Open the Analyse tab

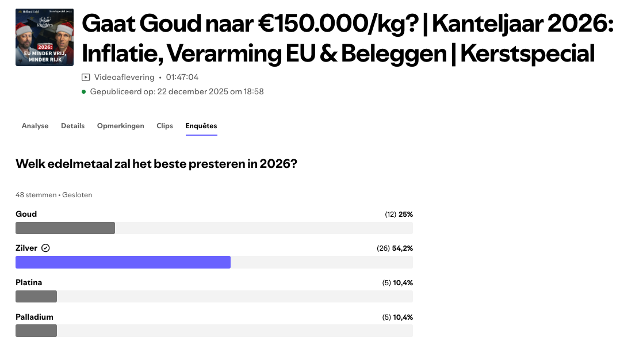(x=35, y=126)
